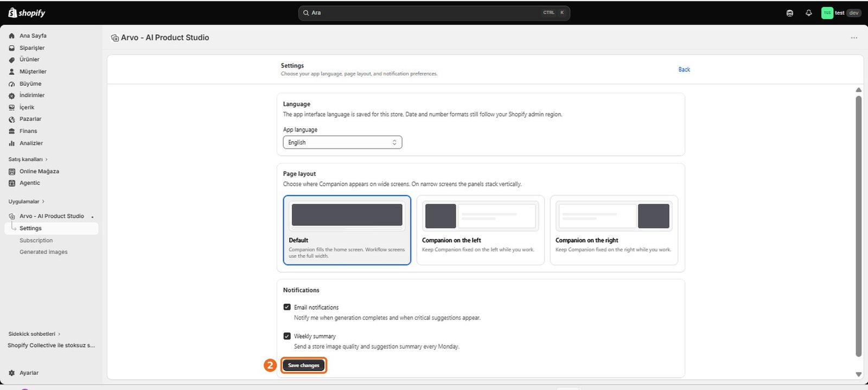Open the Müşteriler person icon
The height and width of the screenshot is (390, 868).
(x=12, y=72)
